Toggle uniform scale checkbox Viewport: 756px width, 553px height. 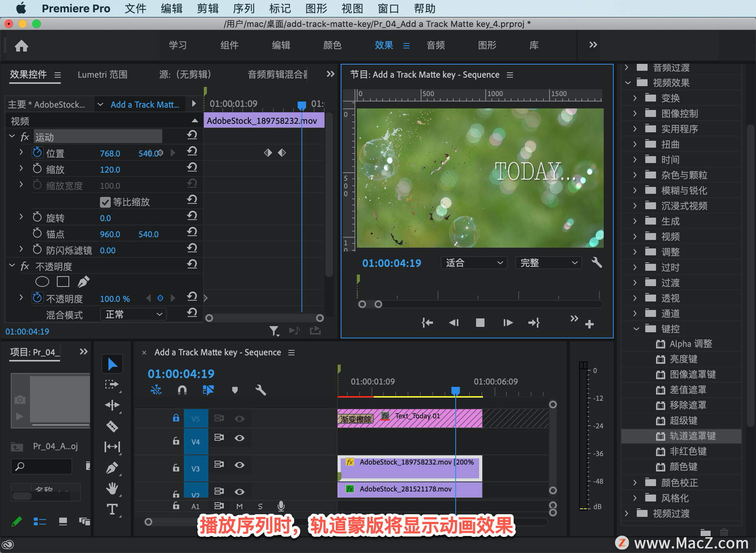(x=105, y=202)
